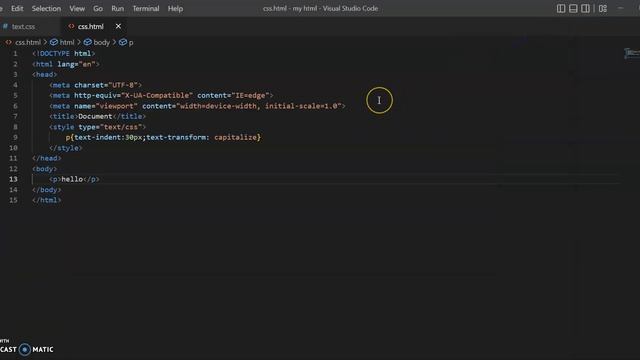Click 'Document' in the title tag
The width and height of the screenshot is (640, 360).
[x=95, y=116]
